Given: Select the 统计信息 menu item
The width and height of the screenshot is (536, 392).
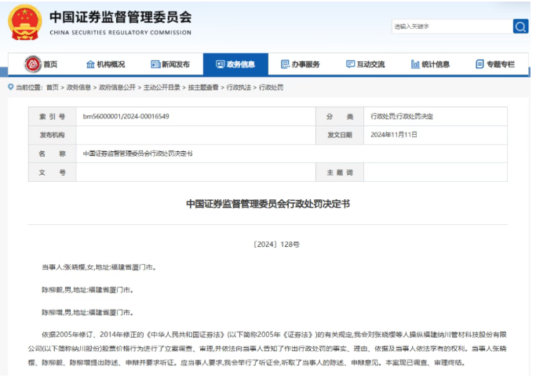Looking at the screenshot, I should pos(435,64).
